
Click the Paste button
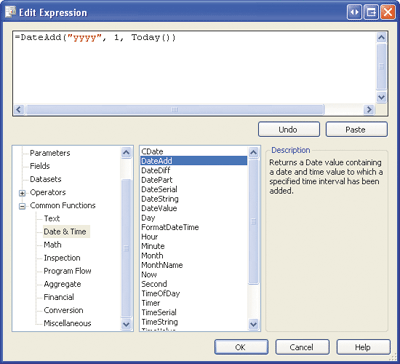tap(356, 129)
